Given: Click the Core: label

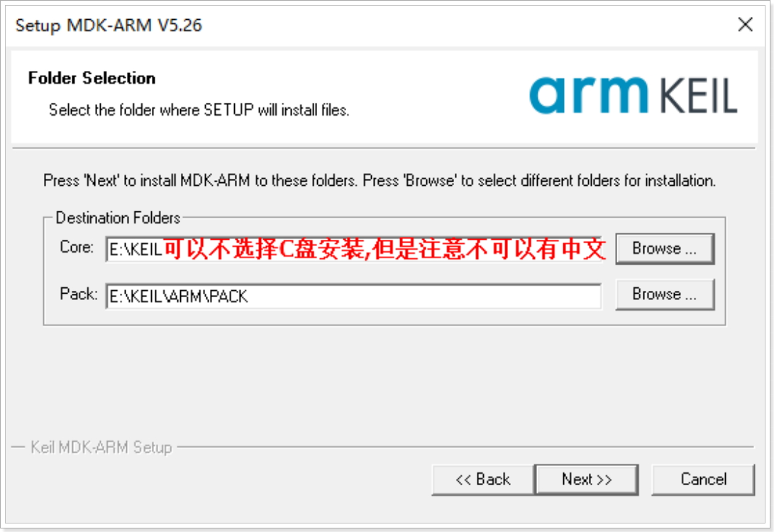Looking at the screenshot, I should (x=77, y=247).
